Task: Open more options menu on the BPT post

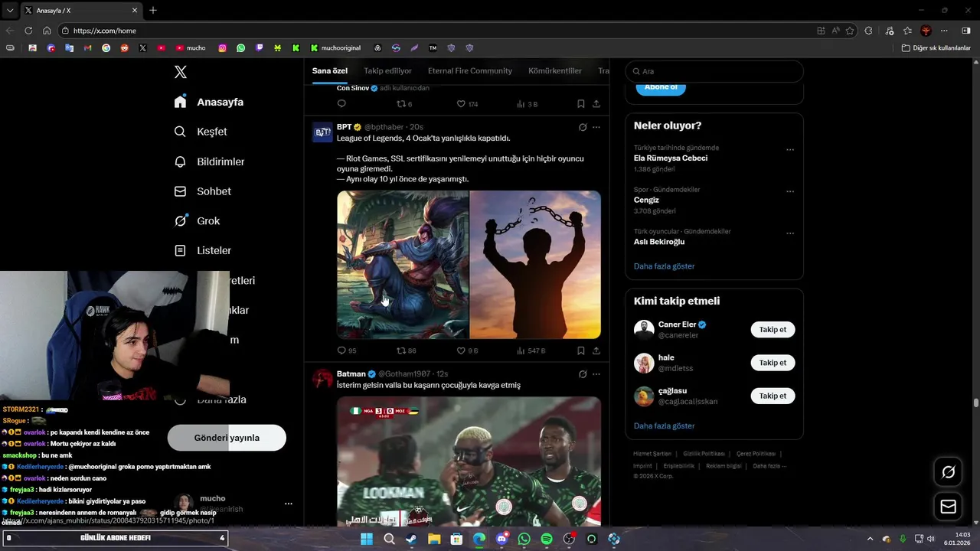Action: [x=596, y=127]
